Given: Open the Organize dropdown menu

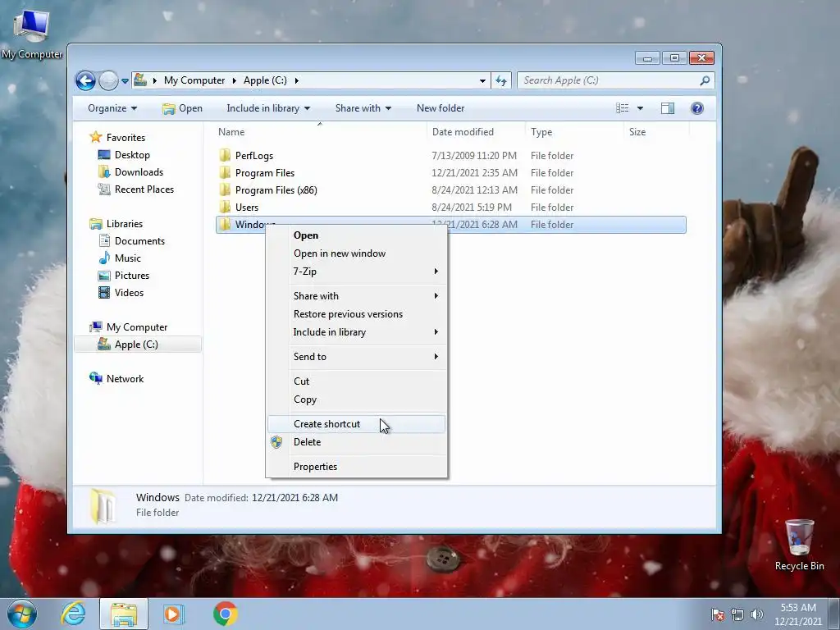Looking at the screenshot, I should pos(112,108).
